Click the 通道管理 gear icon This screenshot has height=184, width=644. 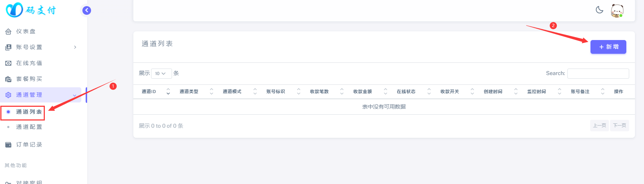point(8,95)
